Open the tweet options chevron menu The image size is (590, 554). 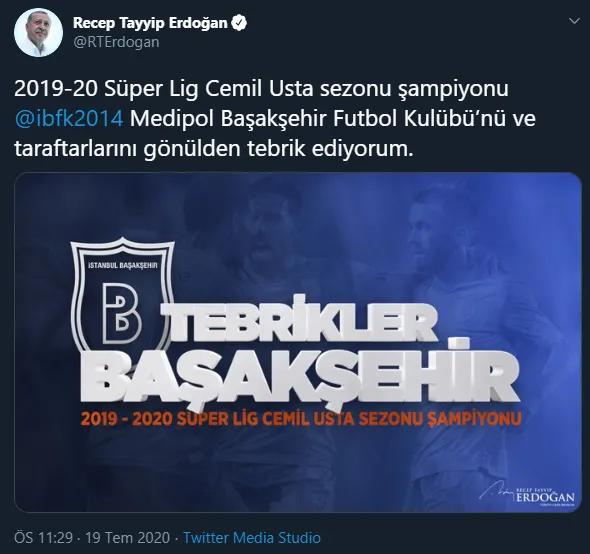[x=574, y=21]
